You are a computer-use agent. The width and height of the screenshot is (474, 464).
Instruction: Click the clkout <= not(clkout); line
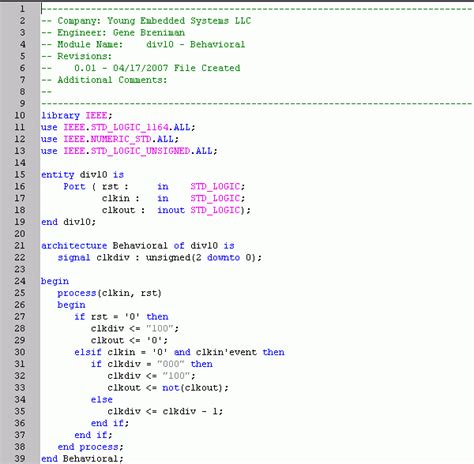[x=168, y=388]
